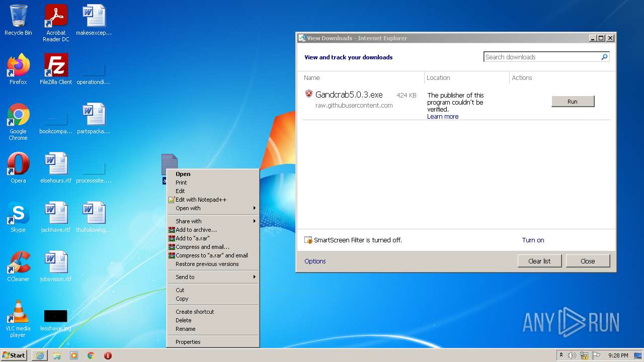
Task: Click the Clear list button
Action: [x=539, y=261]
